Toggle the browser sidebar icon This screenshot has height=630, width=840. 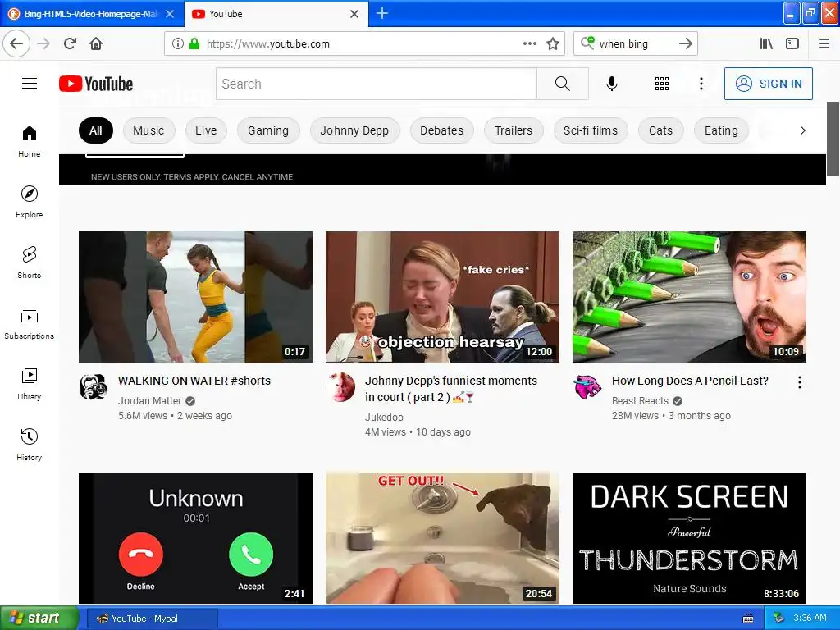coord(792,44)
